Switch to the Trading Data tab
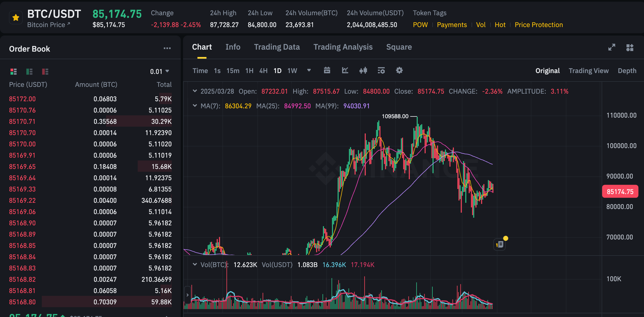 point(277,47)
